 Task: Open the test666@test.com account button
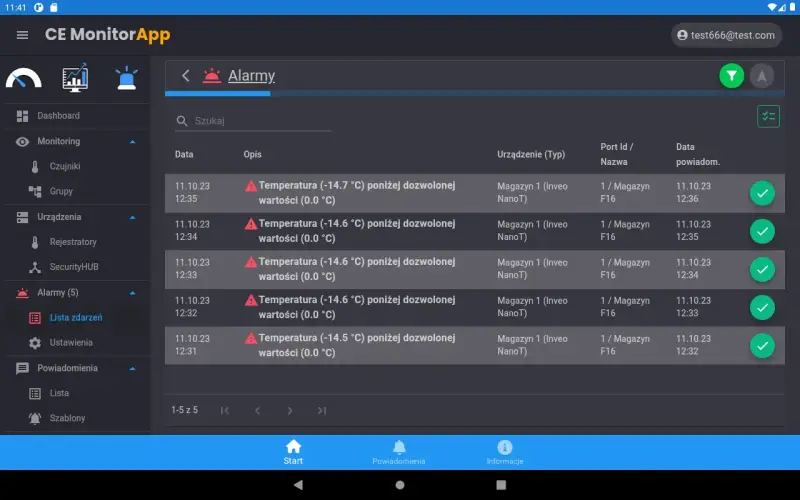click(x=725, y=35)
